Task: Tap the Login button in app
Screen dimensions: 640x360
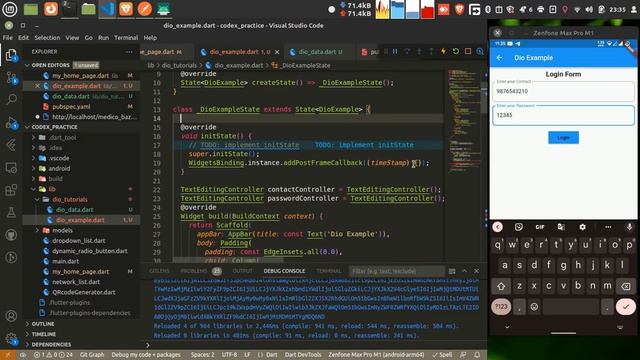Action: click(563, 138)
